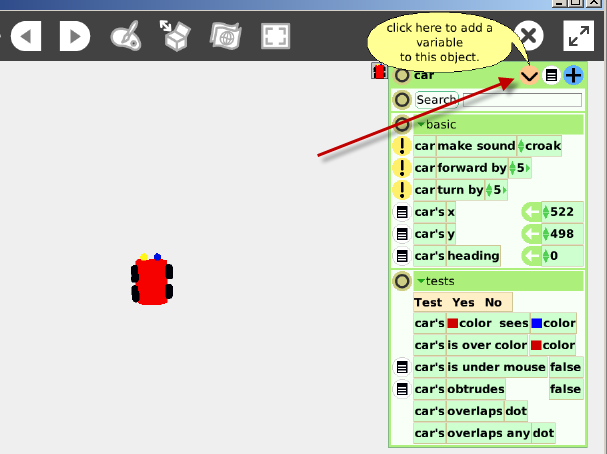
Task: Go to next project with right arrow
Action: point(75,36)
